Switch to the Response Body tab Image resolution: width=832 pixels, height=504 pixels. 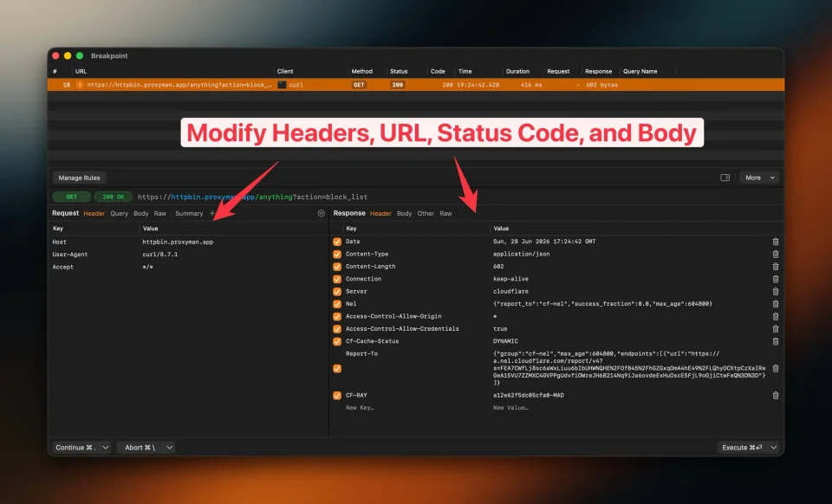[405, 214]
